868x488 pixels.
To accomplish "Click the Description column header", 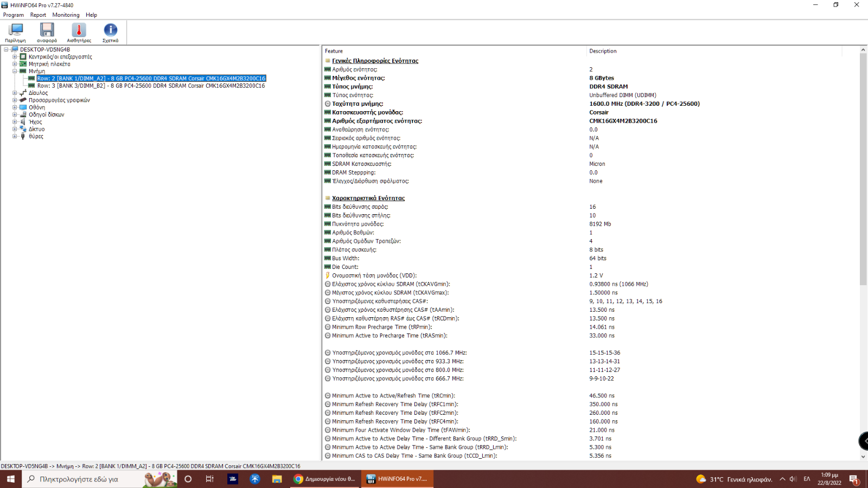I will coord(714,51).
